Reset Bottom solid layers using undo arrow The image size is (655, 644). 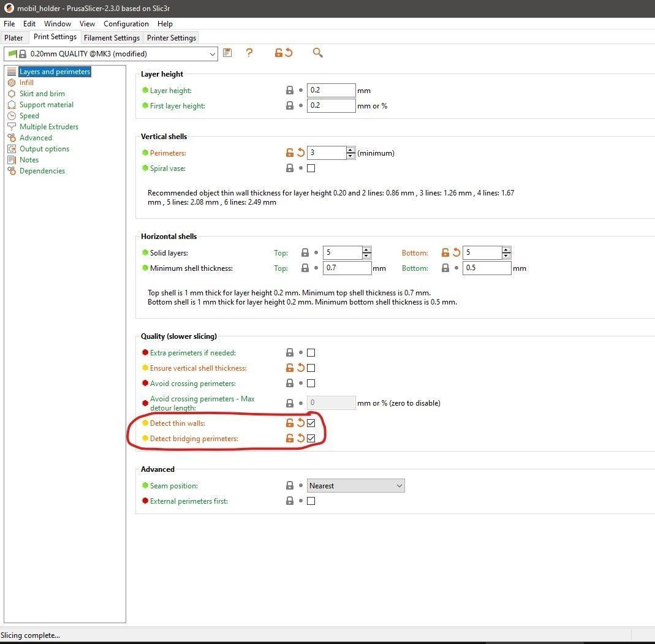tap(456, 252)
